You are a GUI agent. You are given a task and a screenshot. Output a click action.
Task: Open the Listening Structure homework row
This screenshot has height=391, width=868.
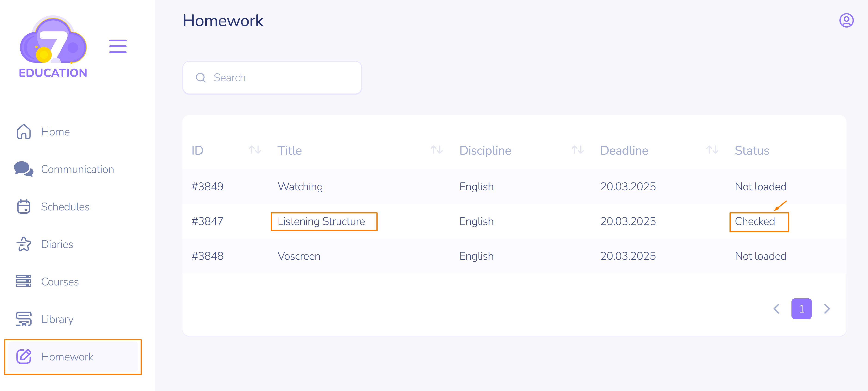[x=321, y=222]
